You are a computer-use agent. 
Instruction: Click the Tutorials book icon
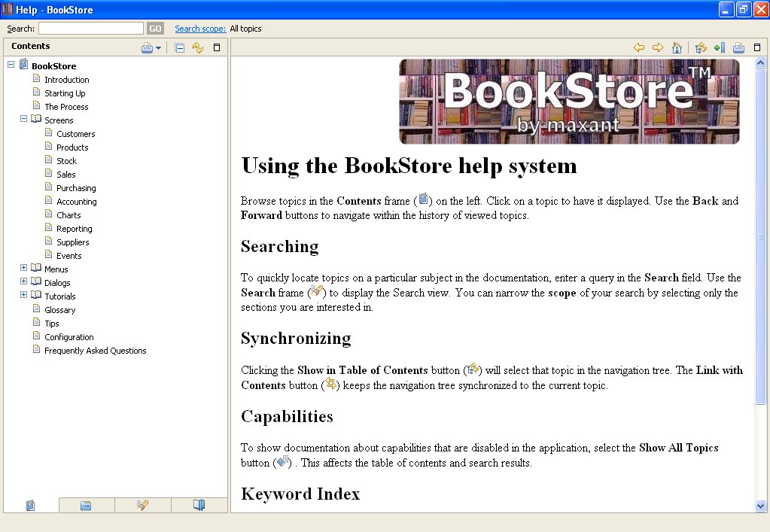pyautogui.click(x=36, y=294)
